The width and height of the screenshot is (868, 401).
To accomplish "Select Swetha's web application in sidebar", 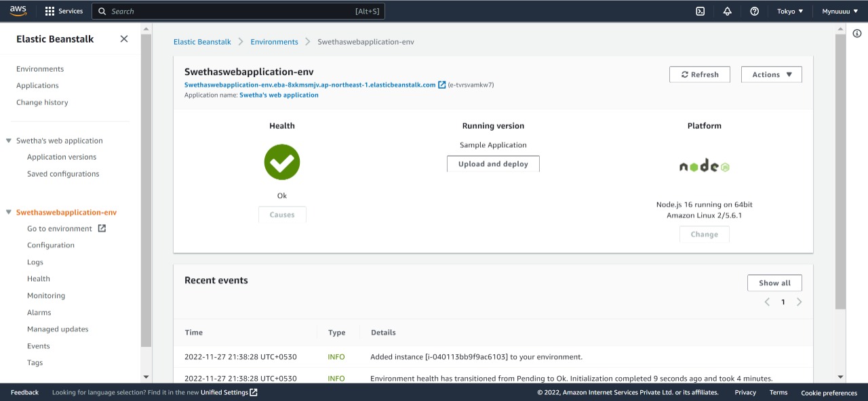I will click(x=60, y=141).
